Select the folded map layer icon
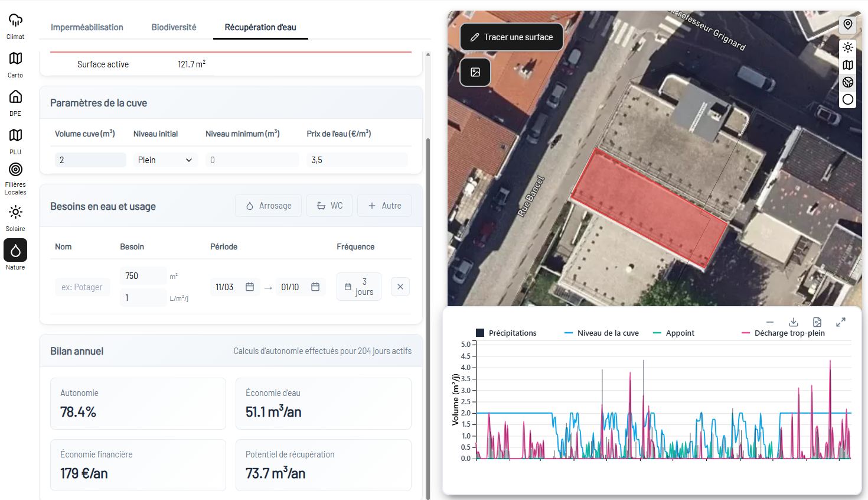 coord(848,65)
